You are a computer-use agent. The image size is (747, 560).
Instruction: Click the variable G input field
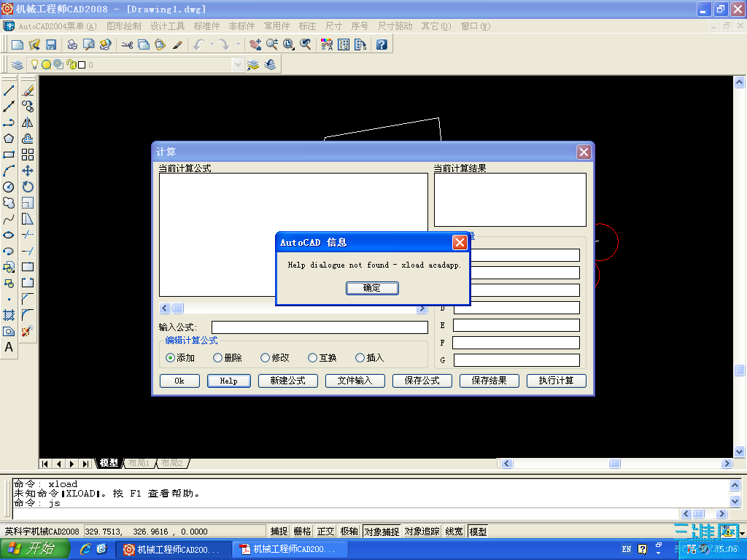pos(516,360)
